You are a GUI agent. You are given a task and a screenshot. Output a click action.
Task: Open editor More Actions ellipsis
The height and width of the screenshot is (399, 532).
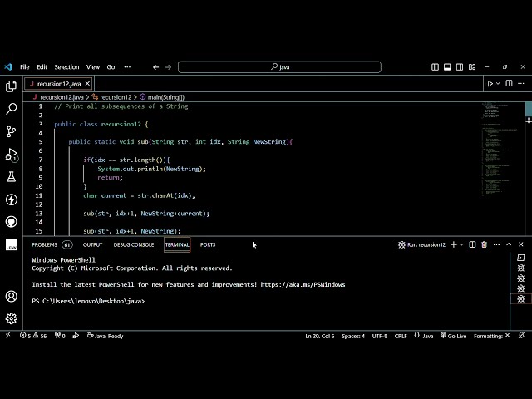pos(521,83)
